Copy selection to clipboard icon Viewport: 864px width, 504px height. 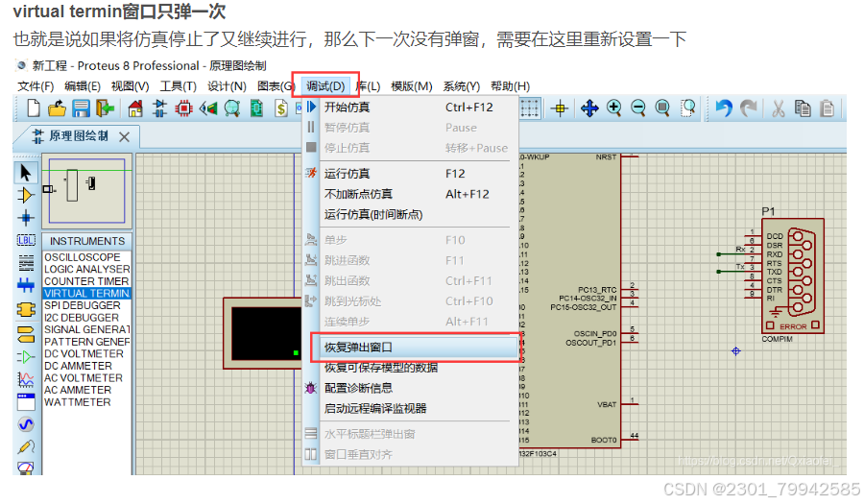tap(803, 108)
